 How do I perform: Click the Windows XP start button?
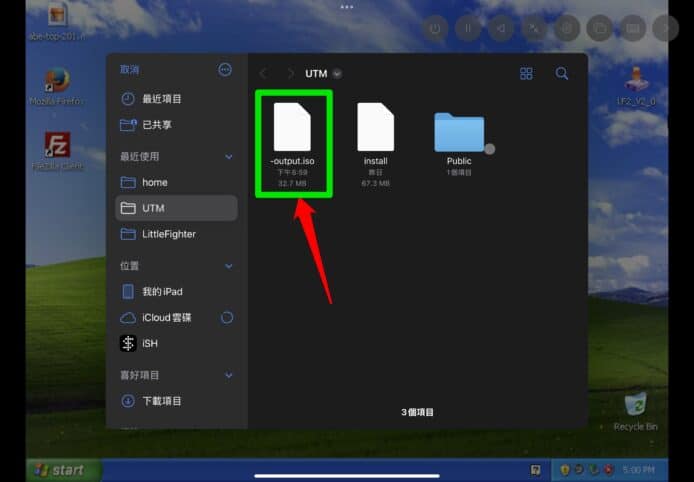click(x=62, y=470)
